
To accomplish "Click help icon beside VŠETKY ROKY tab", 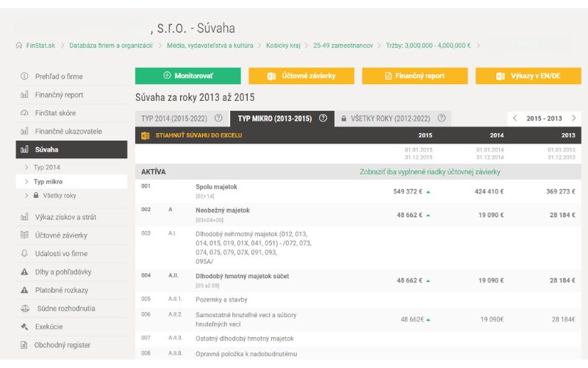I will point(442,118).
